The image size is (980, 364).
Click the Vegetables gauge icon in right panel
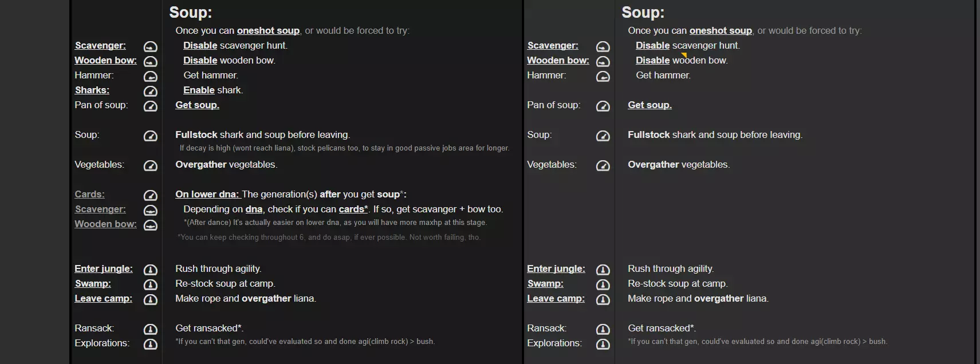[603, 165]
